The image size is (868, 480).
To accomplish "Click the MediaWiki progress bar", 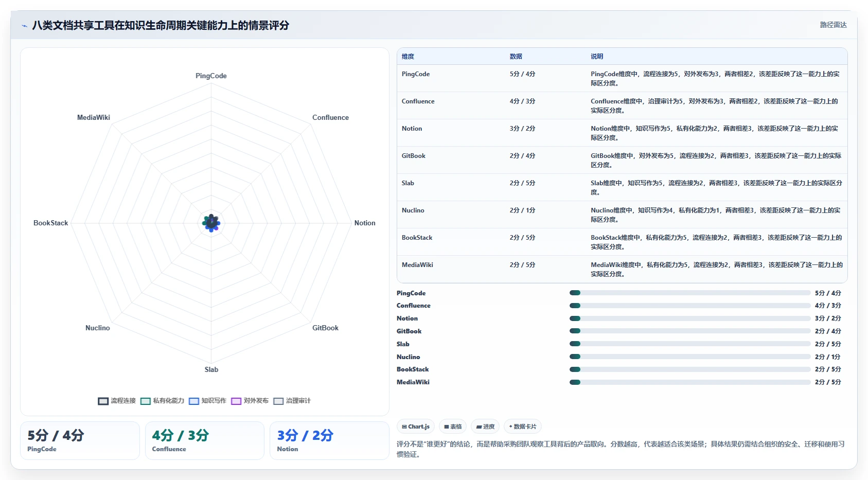I will click(x=690, y=382).
